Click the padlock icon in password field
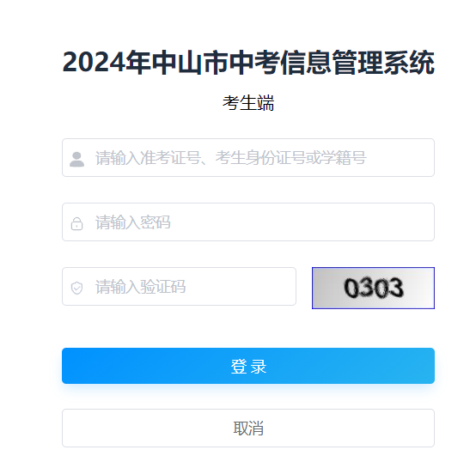Viewport: 476px width, 468px height. [x=76, y=223]
